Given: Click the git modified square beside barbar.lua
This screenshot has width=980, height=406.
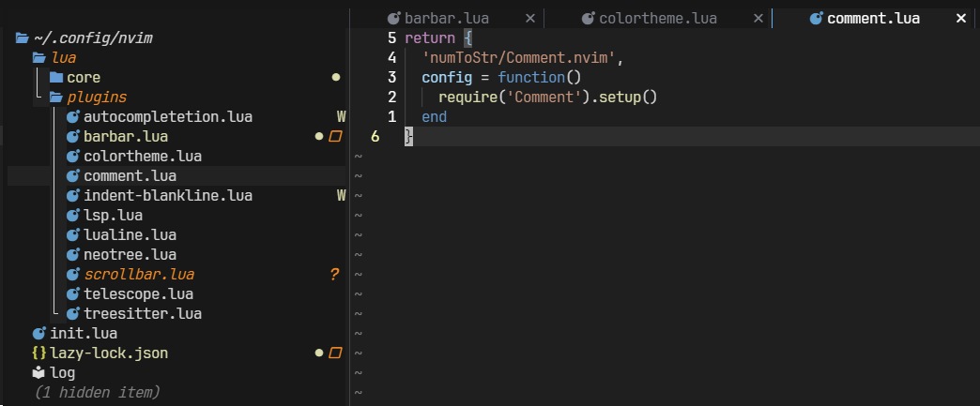Looking at the screenshot, I should 335,137.
